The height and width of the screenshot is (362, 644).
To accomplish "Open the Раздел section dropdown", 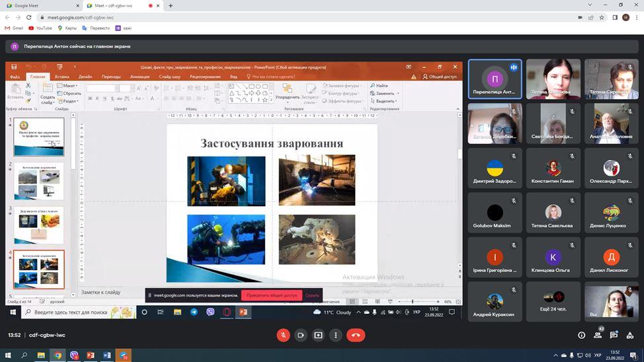I will tap(68, 101).
